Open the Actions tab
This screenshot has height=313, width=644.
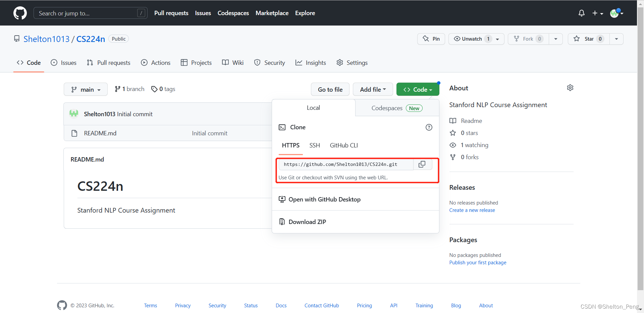coord(156,63)
